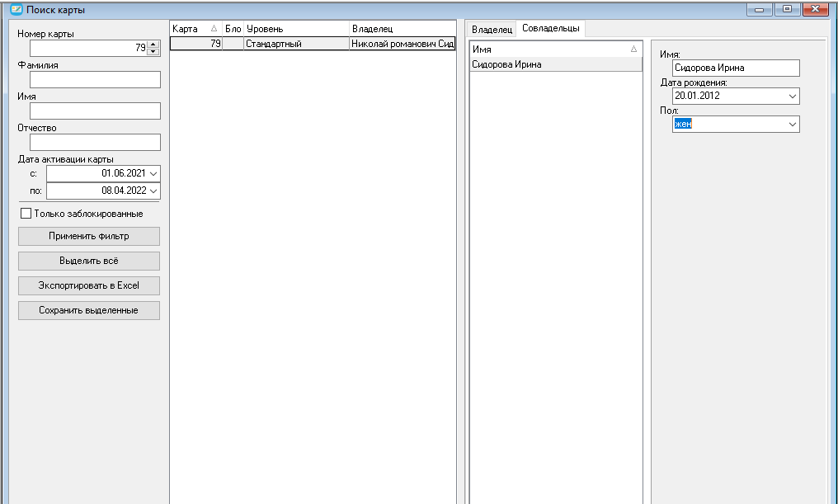The height and width of the screenshot is (504, 838).
Task: Sort by the Уровень column header
Action: point(297,29)
